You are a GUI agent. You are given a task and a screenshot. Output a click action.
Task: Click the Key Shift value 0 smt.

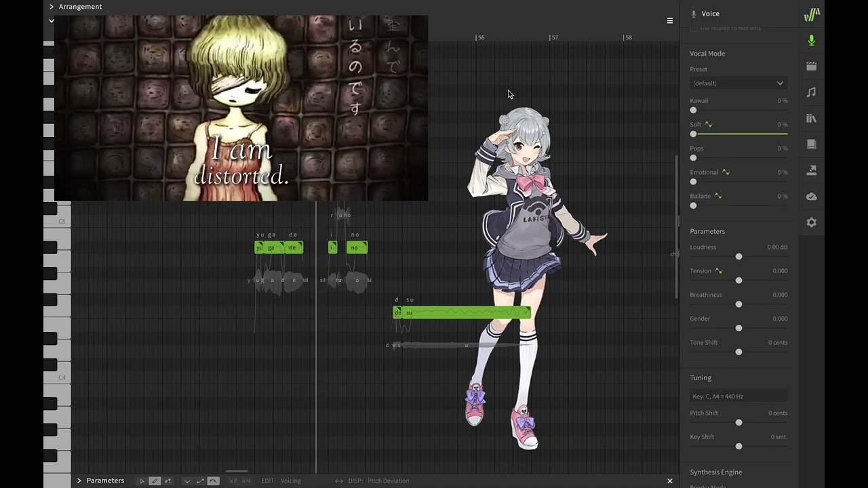click(779, 437)
